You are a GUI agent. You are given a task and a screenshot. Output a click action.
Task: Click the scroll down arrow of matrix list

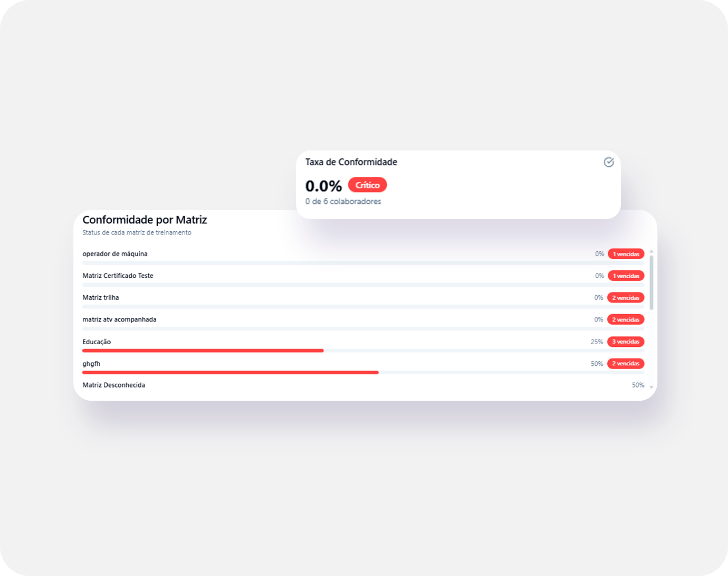coord(652,388)
